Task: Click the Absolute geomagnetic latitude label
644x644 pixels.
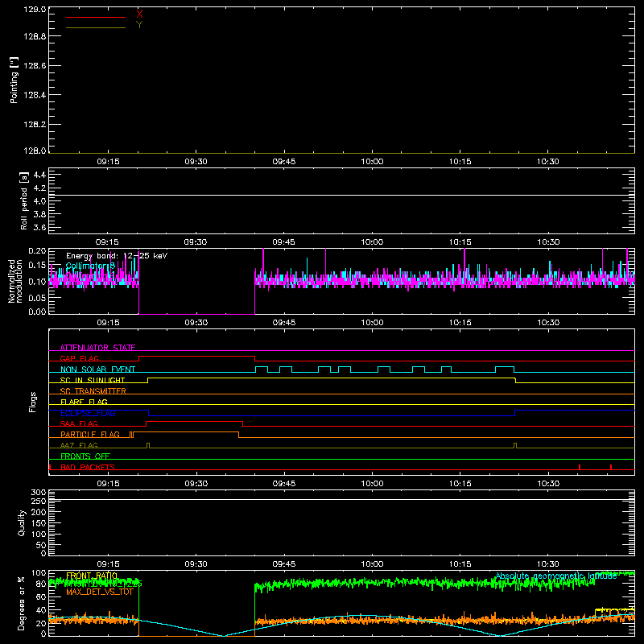Action: (556, 576)
